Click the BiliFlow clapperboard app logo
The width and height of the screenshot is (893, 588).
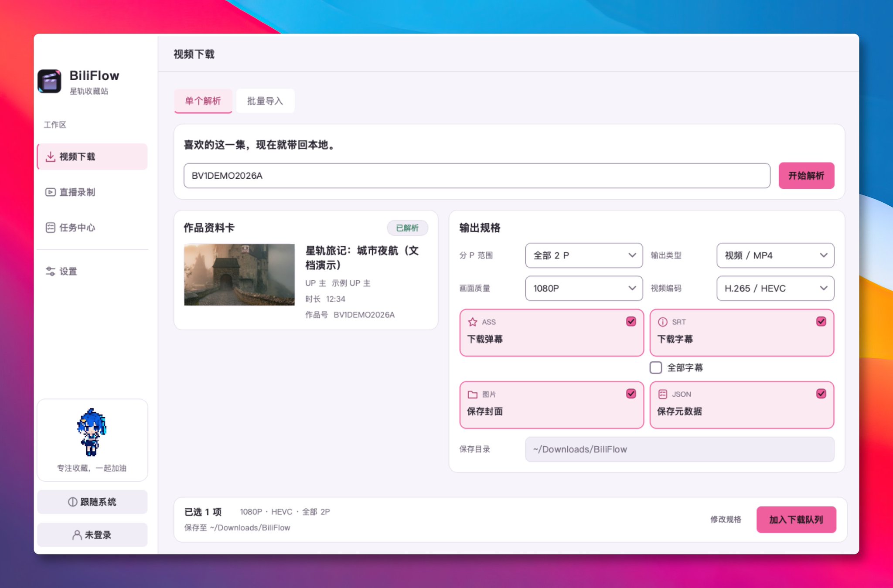point(49,81)
